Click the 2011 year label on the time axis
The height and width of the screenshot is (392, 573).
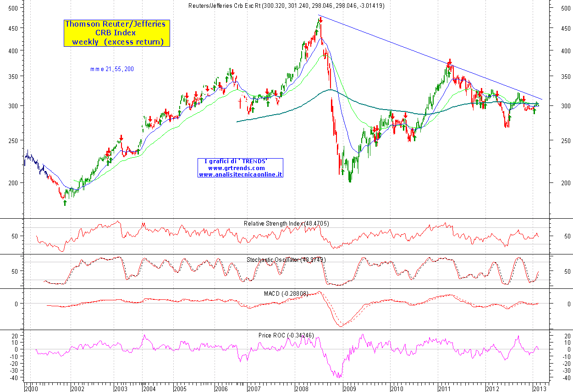445,388
